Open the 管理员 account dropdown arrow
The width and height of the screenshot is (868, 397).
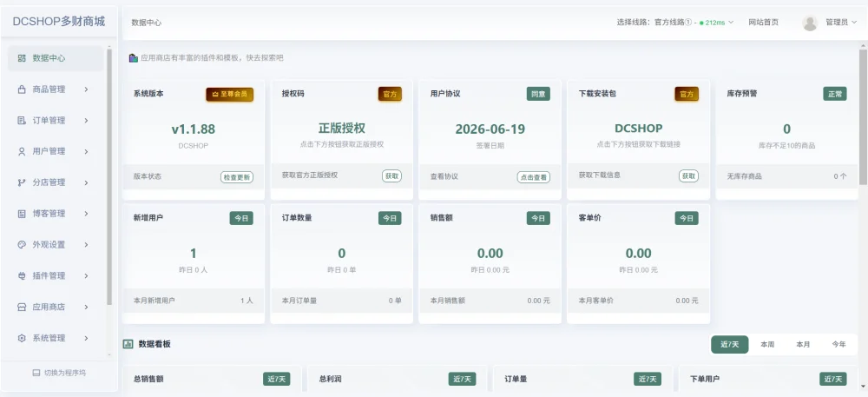click(x=854, y=23)
